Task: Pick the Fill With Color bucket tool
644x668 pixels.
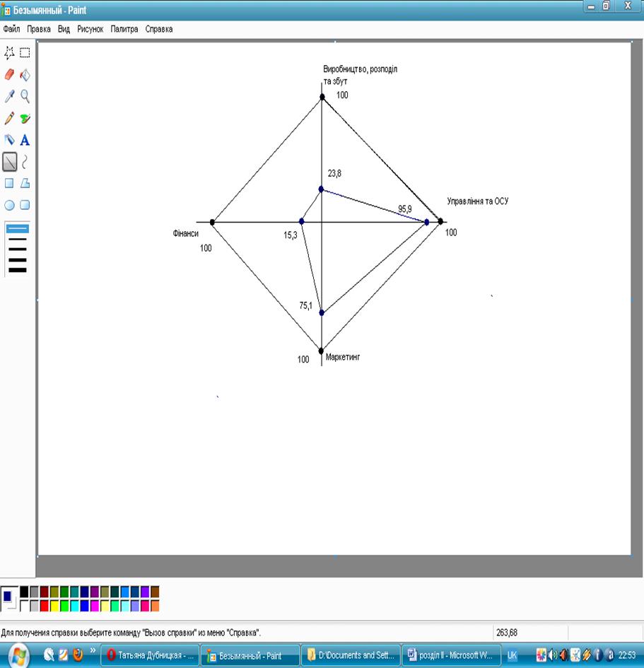Action: pyautogui.click(x=25, y=74)
